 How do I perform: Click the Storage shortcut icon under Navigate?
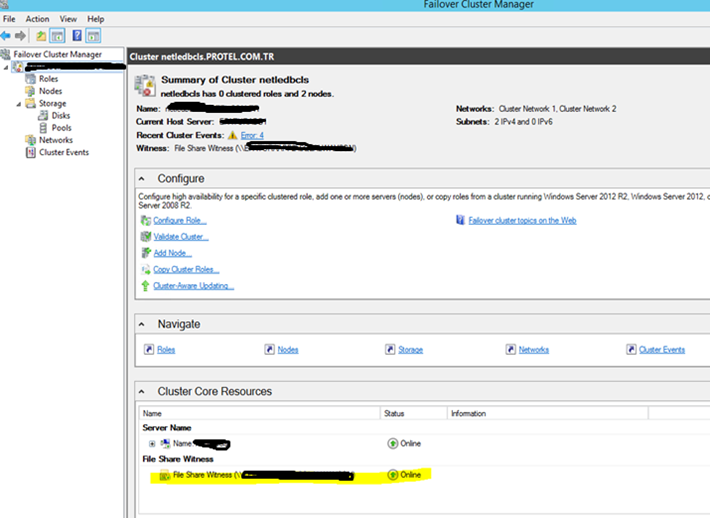coord(390,350)
